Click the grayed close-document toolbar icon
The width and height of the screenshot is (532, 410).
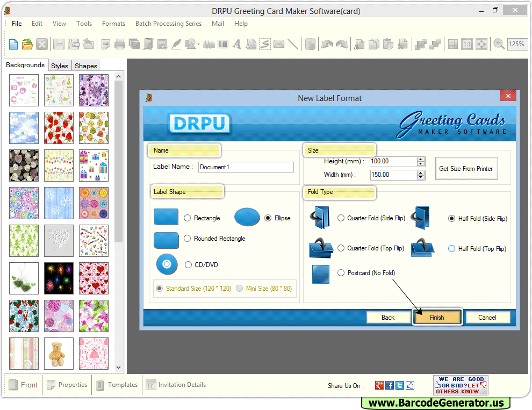(x=42, y=44)
